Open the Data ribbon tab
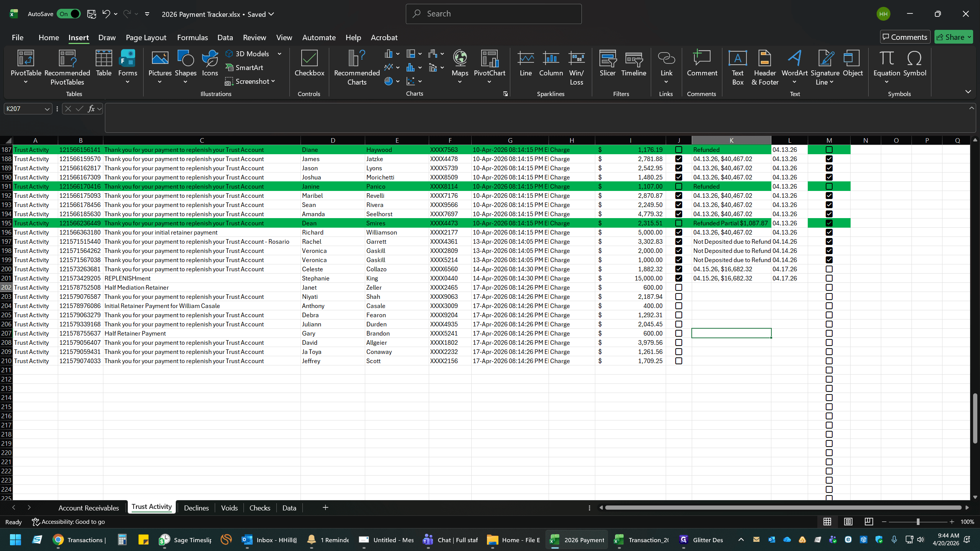The height and width of the screenshot is (551, 980). click(225, 37)
